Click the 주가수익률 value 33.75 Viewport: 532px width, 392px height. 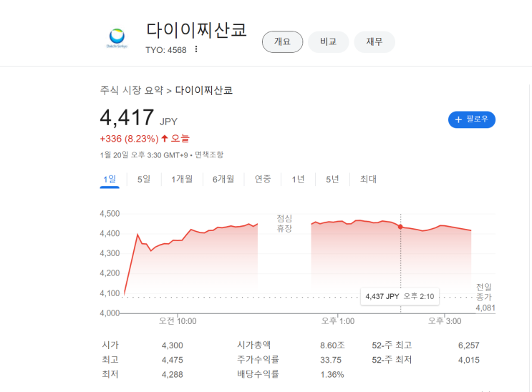[331, 360]
